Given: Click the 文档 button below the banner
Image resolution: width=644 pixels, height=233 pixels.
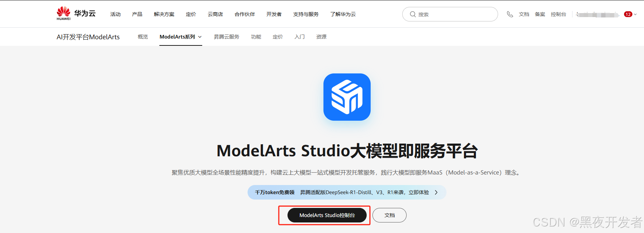Looking at the screenshot, I should [x=390, y=215].
